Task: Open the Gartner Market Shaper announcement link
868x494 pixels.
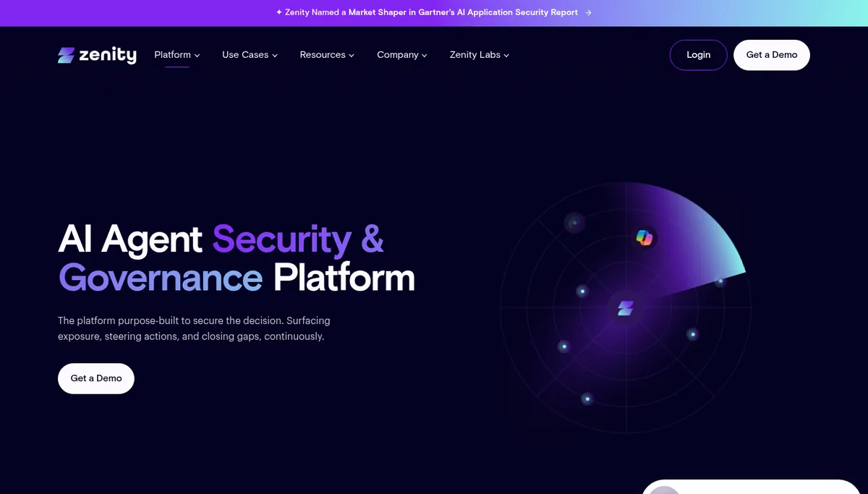Action: click(434, 12)
